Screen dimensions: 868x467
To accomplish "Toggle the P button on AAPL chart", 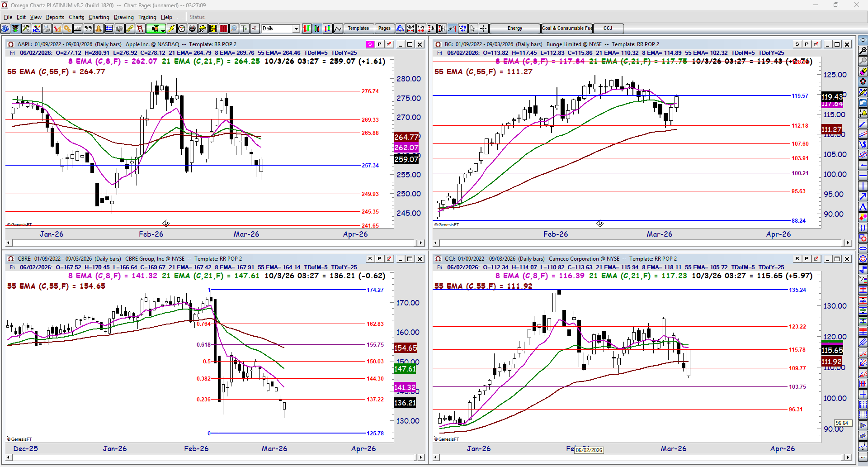I will click(380, 44).
